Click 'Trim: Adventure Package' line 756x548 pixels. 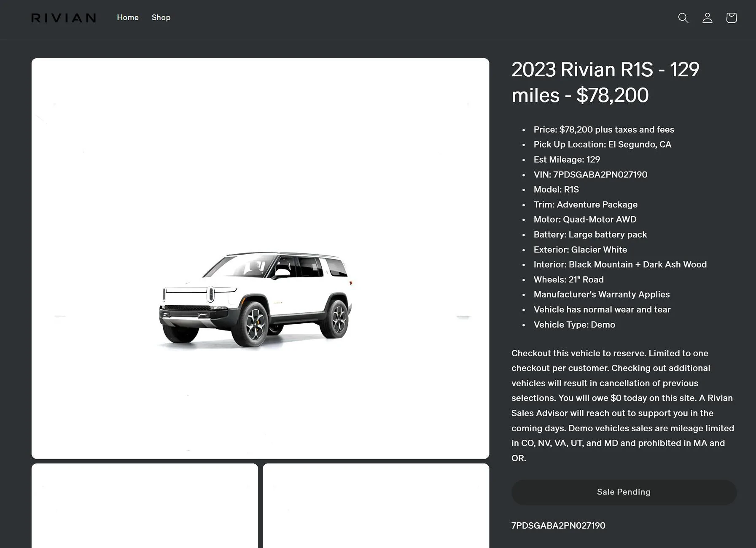[x=585, y=204]
